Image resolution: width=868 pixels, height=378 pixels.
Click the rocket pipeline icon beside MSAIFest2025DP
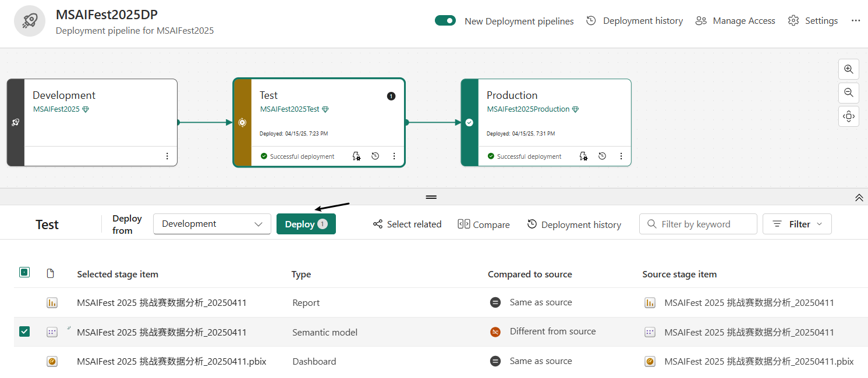pos(30,21)
